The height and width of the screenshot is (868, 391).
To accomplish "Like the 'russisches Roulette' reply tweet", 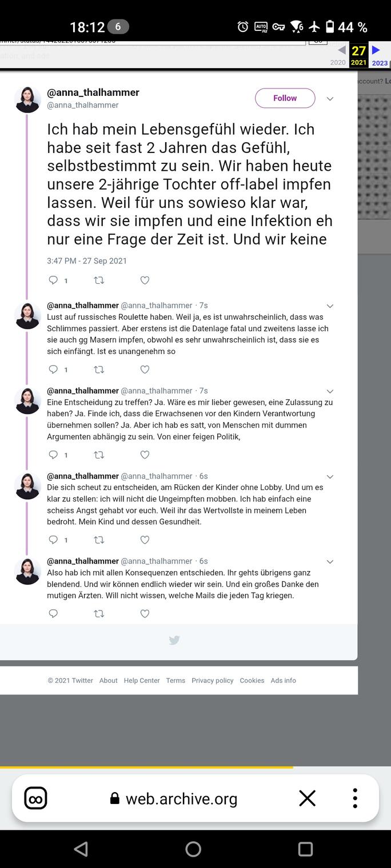I will pyautogui.click(x=145, y=369).
